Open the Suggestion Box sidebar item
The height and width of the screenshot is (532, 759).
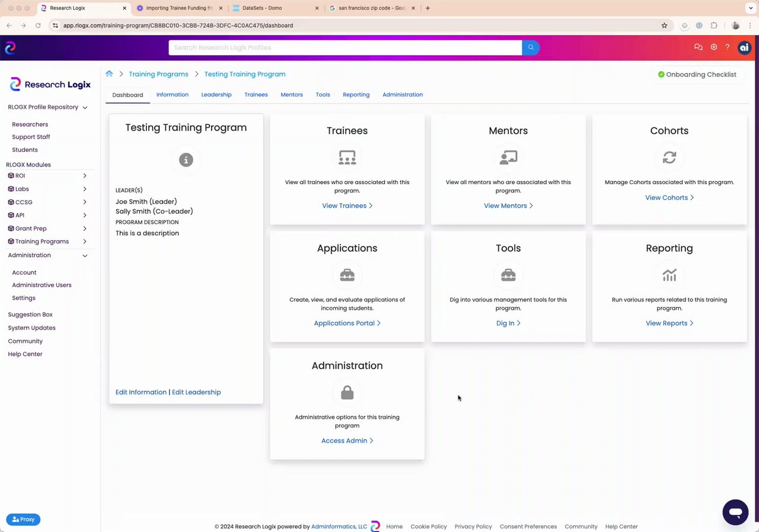30,315
